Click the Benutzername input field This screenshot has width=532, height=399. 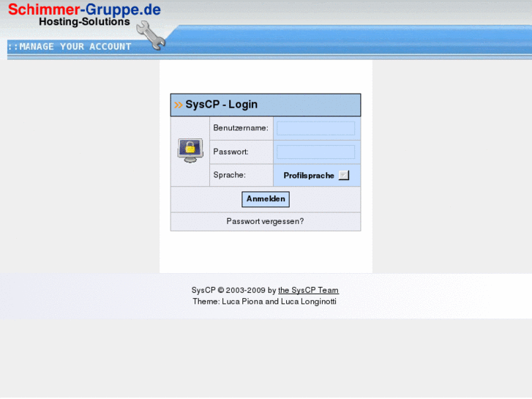coord(315,128)
